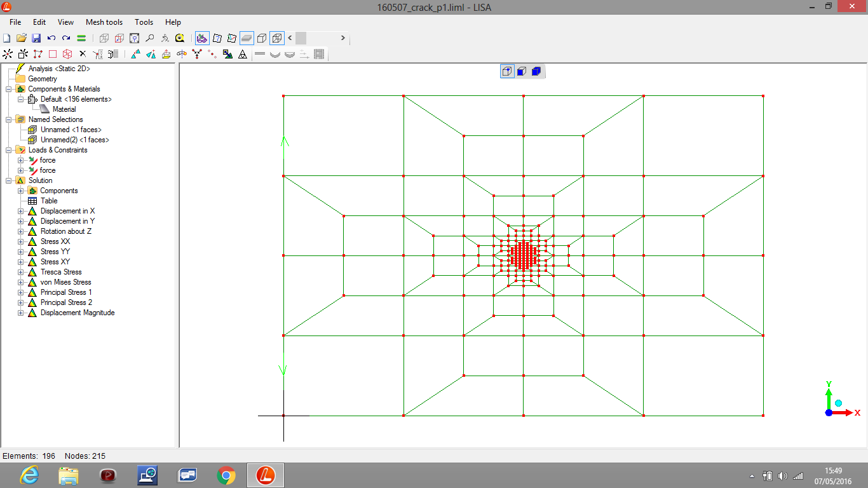
Task: Select Material under Default component
Action: click(x=64, y=109)
